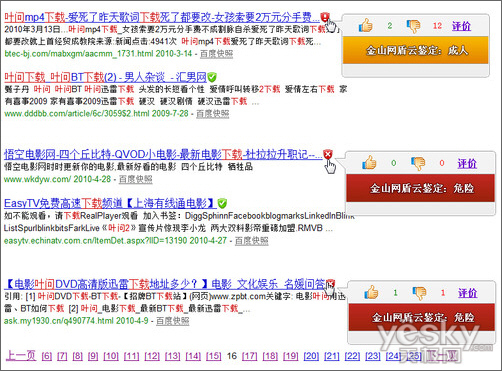Click orange 金山网盾云鉴定：成人 banner
The width and height of the screenshot is (502, 371).
(416, 50)
